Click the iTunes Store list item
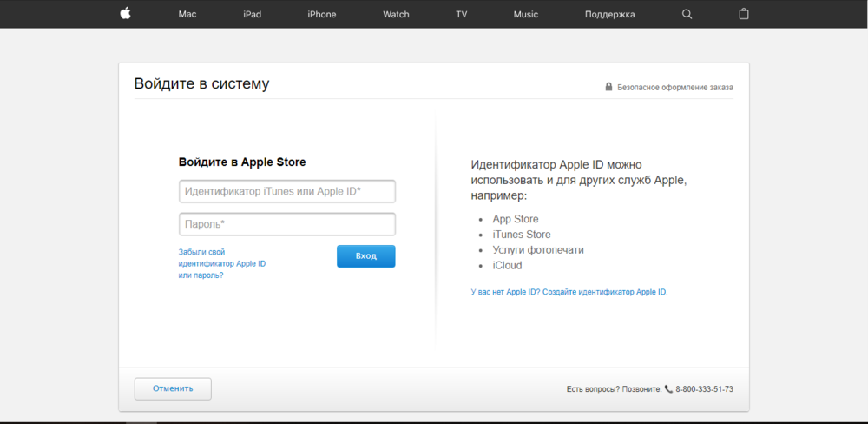This screenshot has height=424, width=868. tap(522, 235)
